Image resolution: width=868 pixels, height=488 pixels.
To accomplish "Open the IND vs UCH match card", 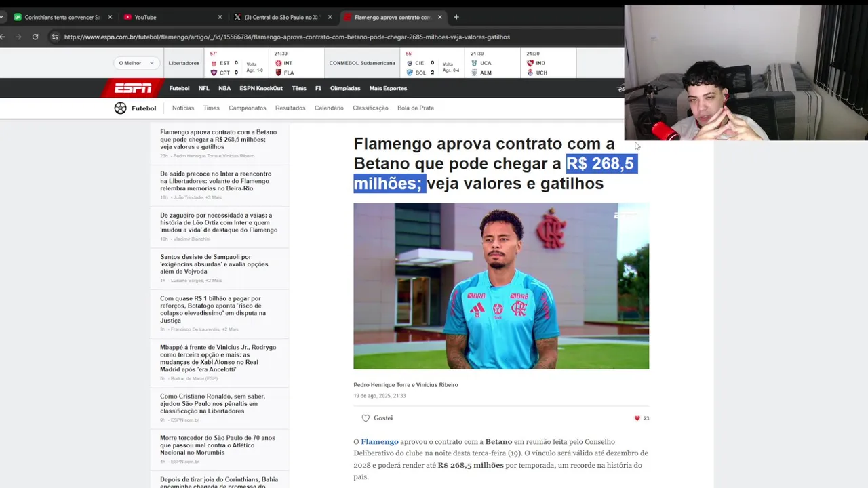I will 548,63.
